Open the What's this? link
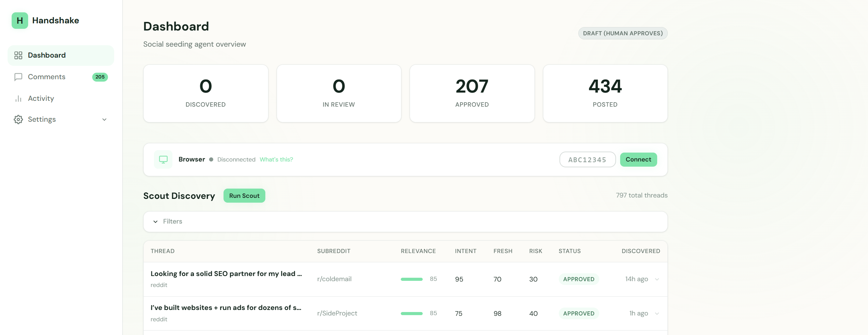Viewport: 868px width, 335px height. click(x=276, y=159)
